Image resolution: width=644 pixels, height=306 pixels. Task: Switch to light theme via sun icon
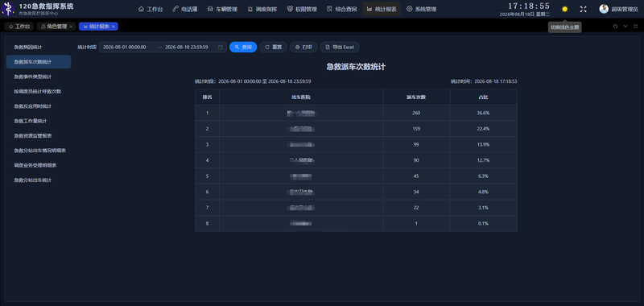click(565, 9)
